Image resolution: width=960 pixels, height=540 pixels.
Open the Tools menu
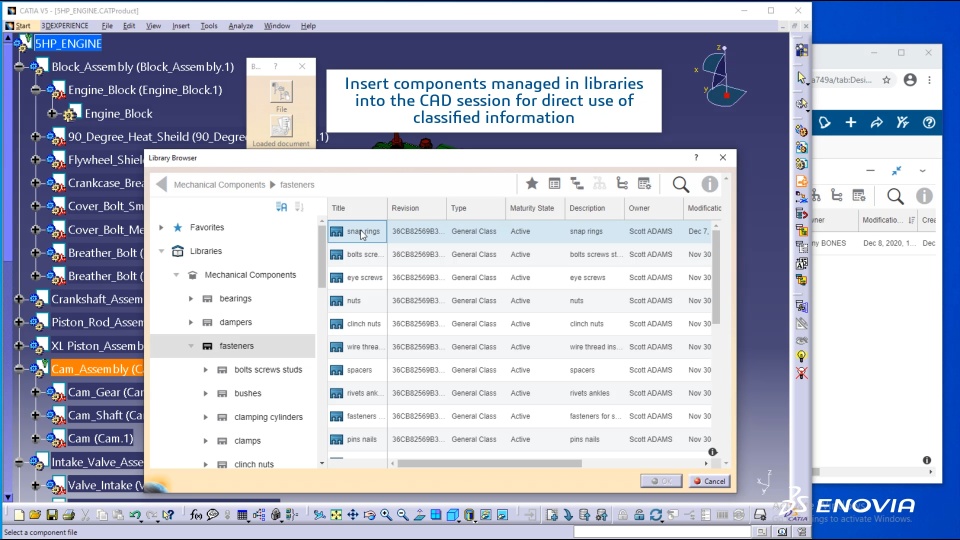tap(209, 26)
